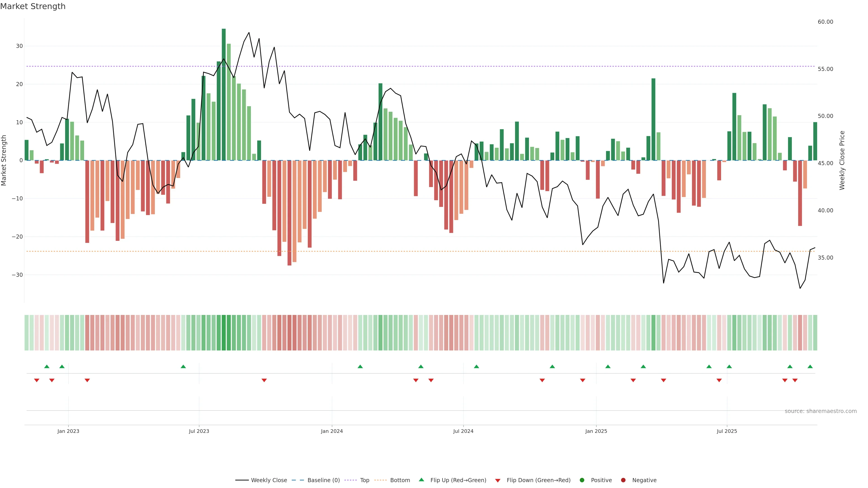Click the rightmost green flip-up triangle marker
The width and height of the screenshot is (868, 488).
[x=810, y=366]
